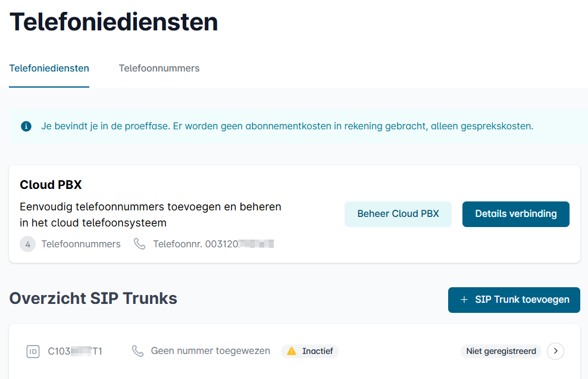The image size is (588, 379).
Task: Click the circled 4 phone numbers count badge
Action: point(28,244)
